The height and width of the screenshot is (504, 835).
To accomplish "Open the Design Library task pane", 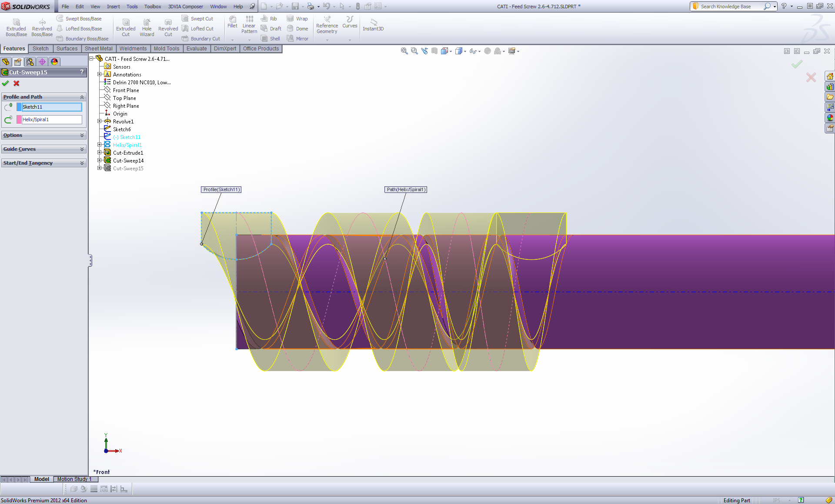I will pyautogui.click(x=830, y=87).
